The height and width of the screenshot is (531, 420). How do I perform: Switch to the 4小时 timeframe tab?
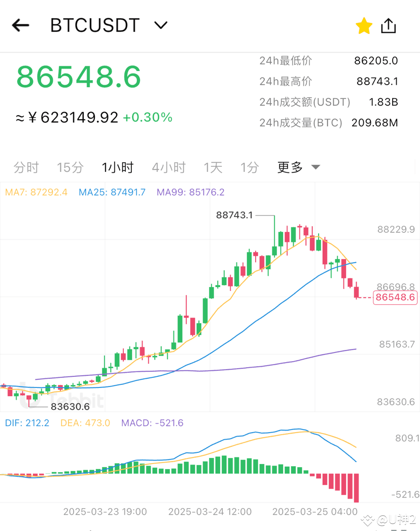[168, 167]
